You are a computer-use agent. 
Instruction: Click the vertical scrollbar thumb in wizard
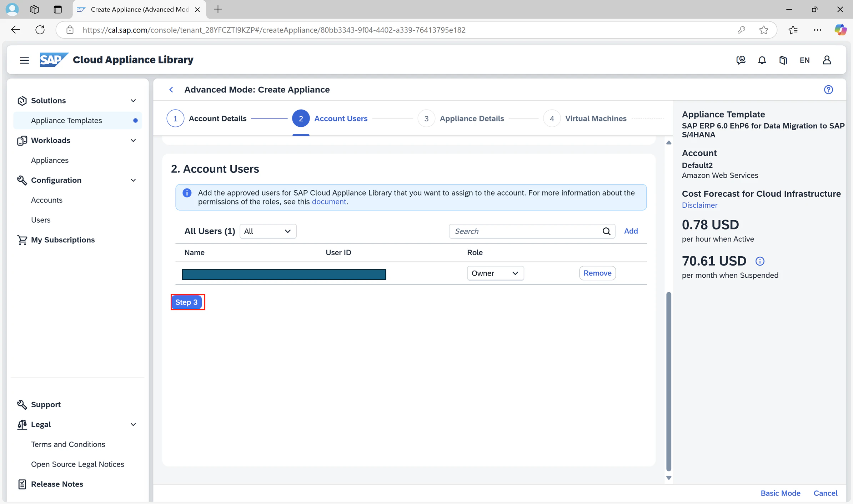(x=669, y=381)
